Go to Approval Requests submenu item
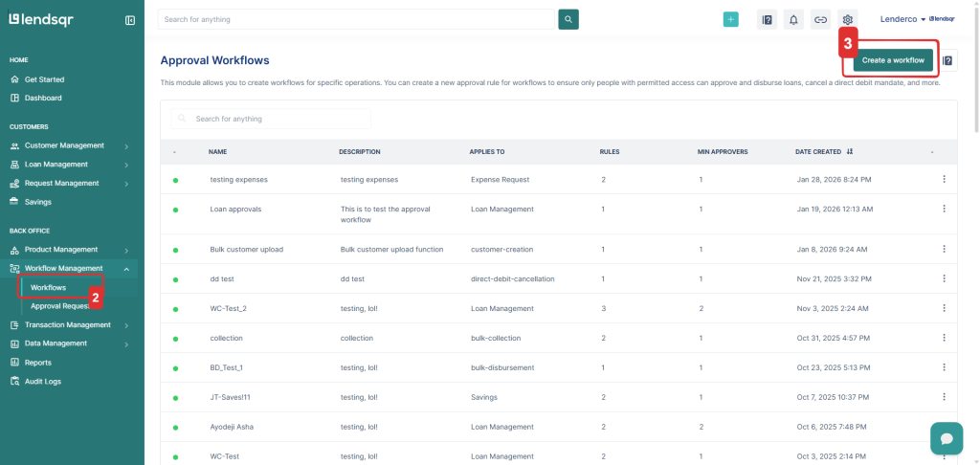Viewport: 980px width, 465px height. point(59,306)
